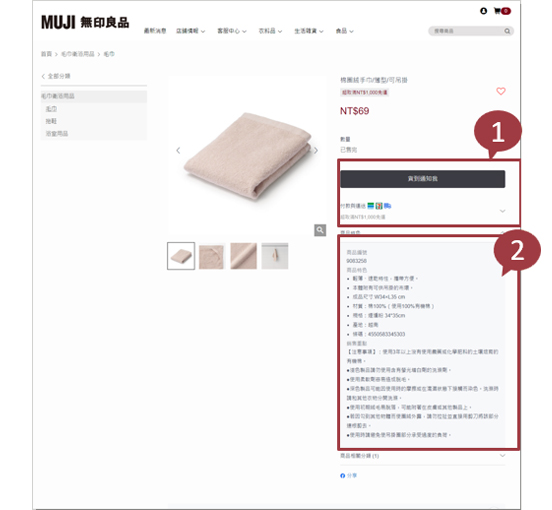Open the shopping cart

[502, 11]
